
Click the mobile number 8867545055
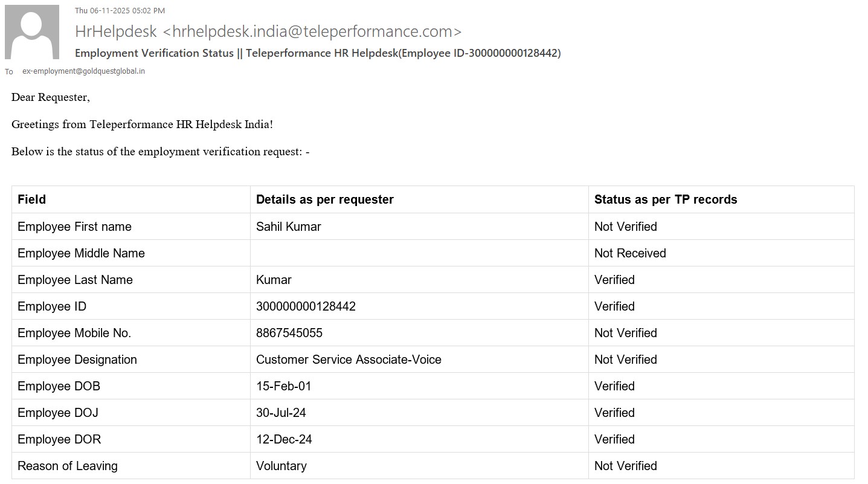[289, 333]
